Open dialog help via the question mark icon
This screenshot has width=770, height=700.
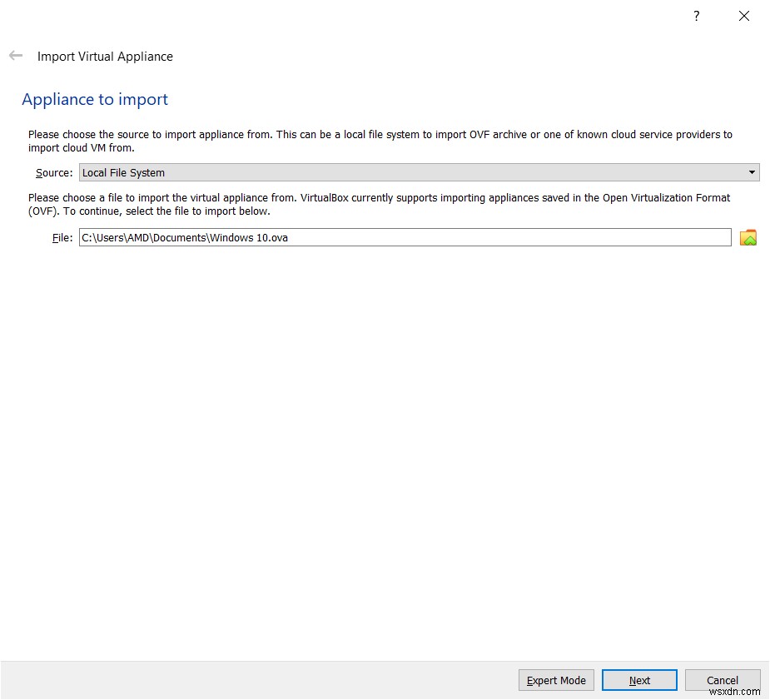(696, 16)
